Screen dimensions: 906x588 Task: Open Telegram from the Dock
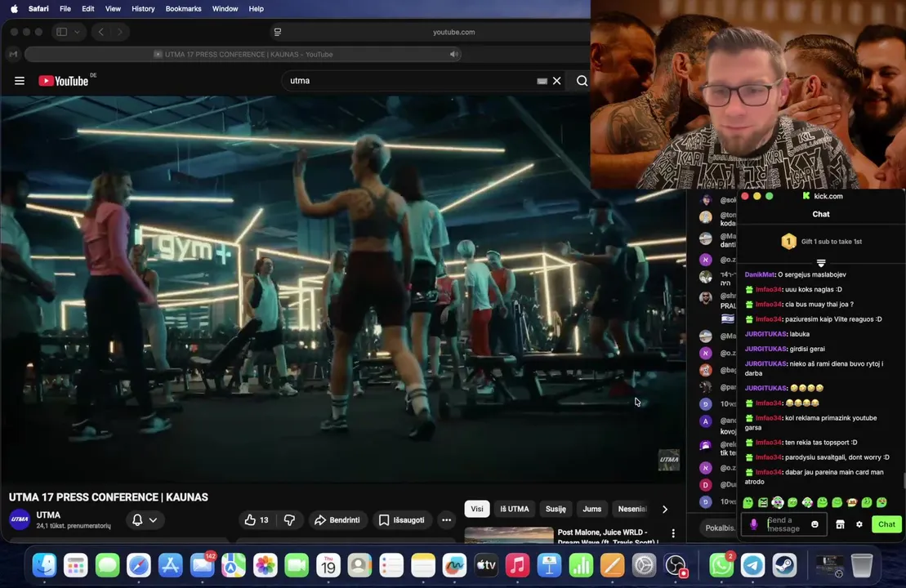coord(753,565)
